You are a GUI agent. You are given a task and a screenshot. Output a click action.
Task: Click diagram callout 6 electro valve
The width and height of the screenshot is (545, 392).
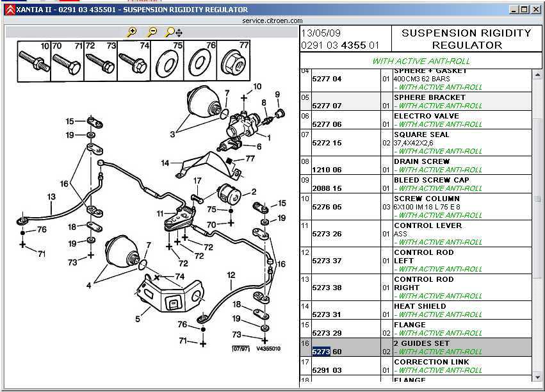coord(259,147)
